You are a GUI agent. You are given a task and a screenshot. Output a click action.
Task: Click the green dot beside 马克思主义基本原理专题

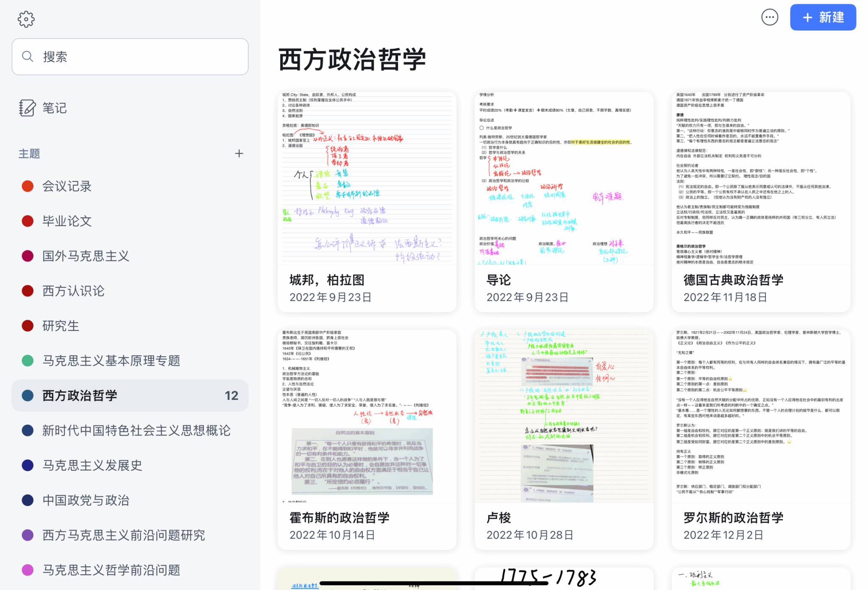pos(28,361)
